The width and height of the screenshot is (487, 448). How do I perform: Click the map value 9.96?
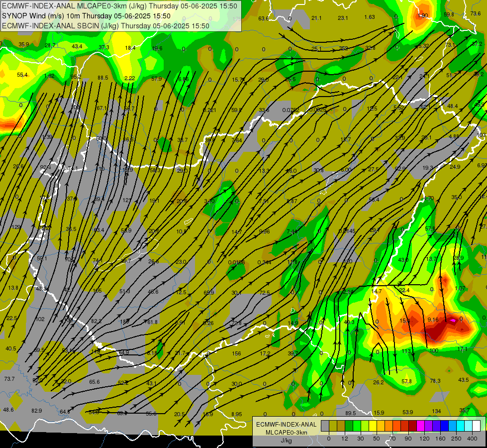click(x=264, y=231)
